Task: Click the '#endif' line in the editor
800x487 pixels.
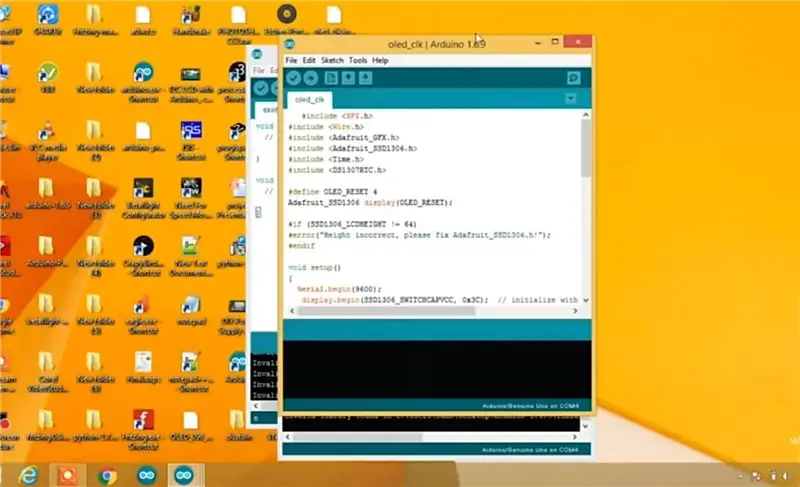Action: [x=302, y=246]
